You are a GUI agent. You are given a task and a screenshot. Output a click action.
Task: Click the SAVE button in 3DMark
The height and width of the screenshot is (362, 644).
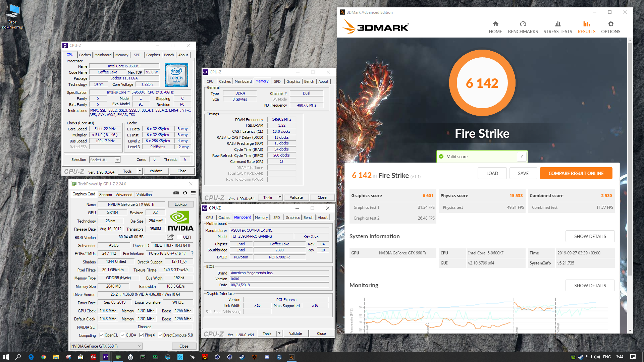[523, 173]
